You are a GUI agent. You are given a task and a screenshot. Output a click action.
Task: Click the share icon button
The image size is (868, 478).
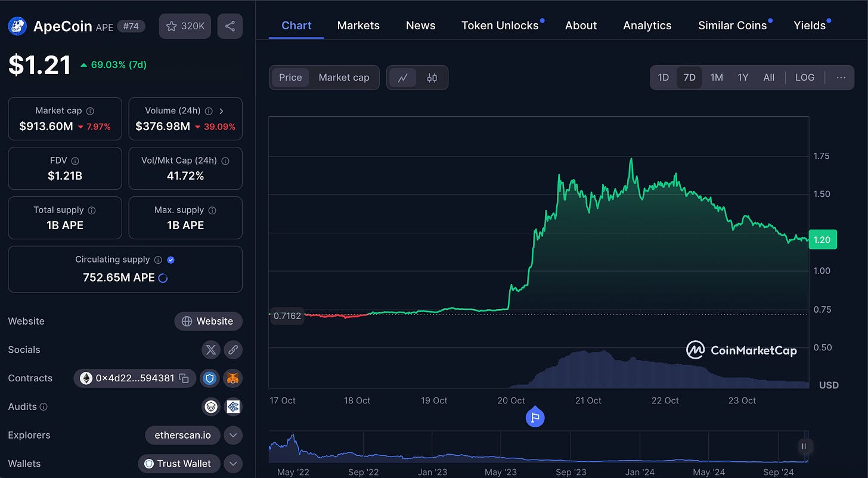[230, 26]
